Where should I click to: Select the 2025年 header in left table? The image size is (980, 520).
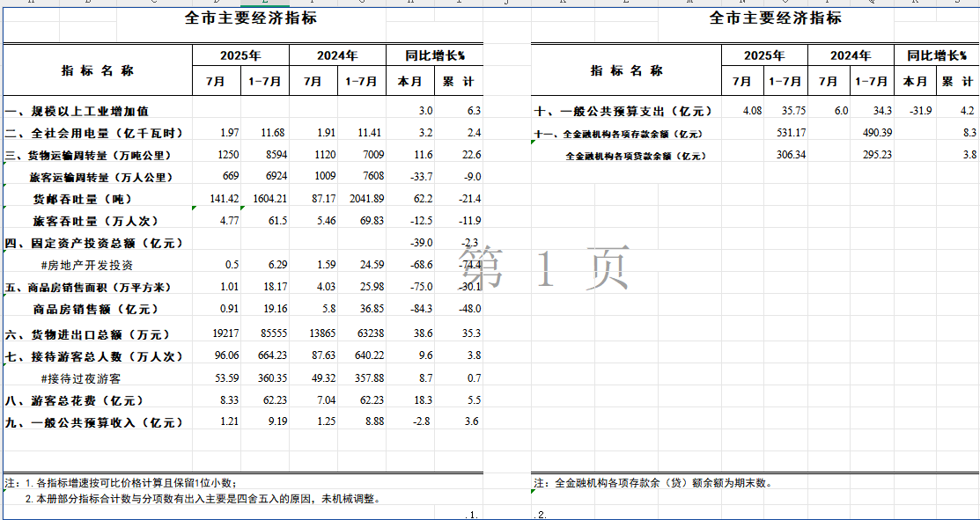click(x=240, y=55)
